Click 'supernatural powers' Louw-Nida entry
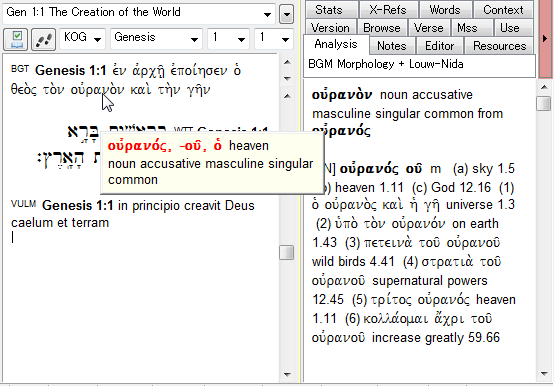 (x=430, y=281)
